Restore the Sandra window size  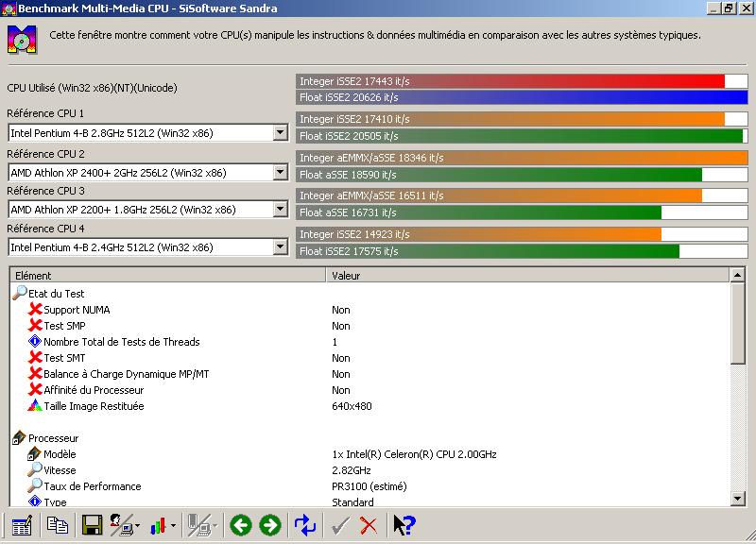[x=729, y=8]
